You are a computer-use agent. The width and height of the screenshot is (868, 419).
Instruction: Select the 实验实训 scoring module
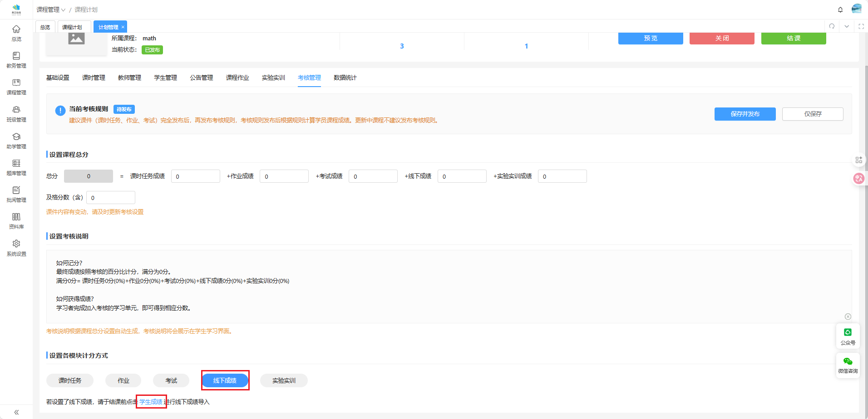coord(284,380)
